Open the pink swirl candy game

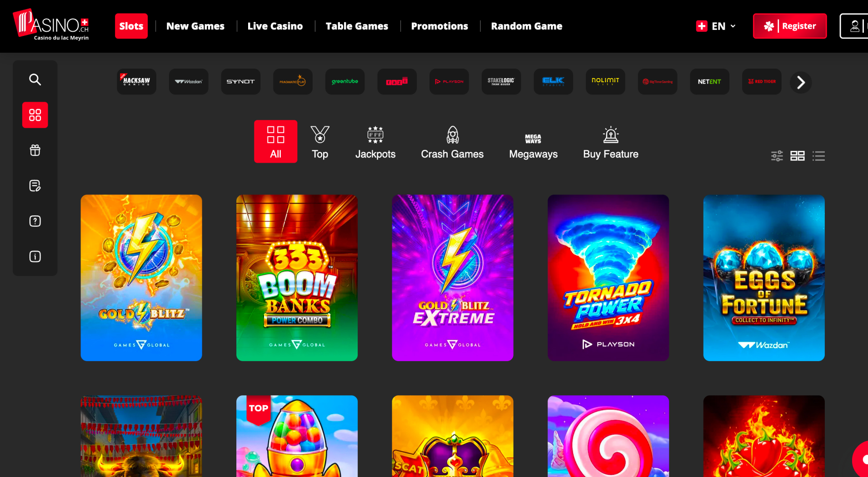click(608, 436)
